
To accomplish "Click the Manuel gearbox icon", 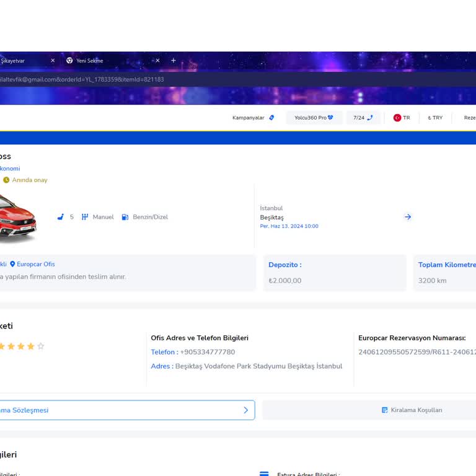I will click(84, 217).
